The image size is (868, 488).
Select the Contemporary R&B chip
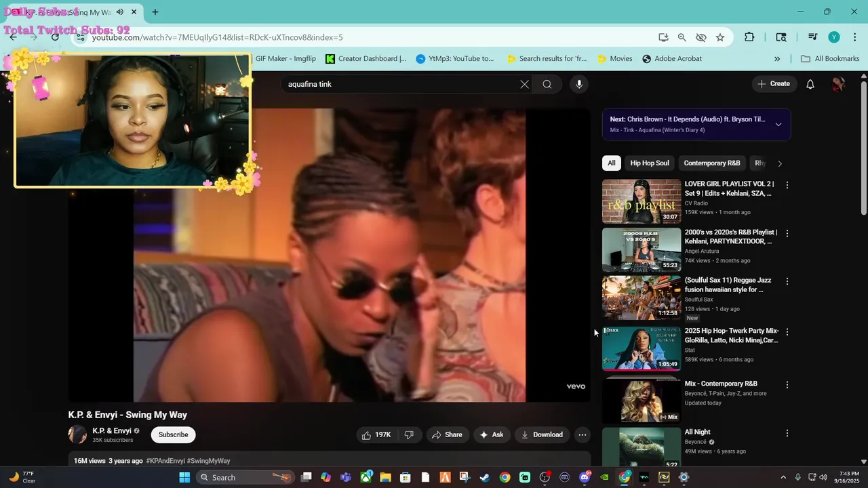[712, 163]
